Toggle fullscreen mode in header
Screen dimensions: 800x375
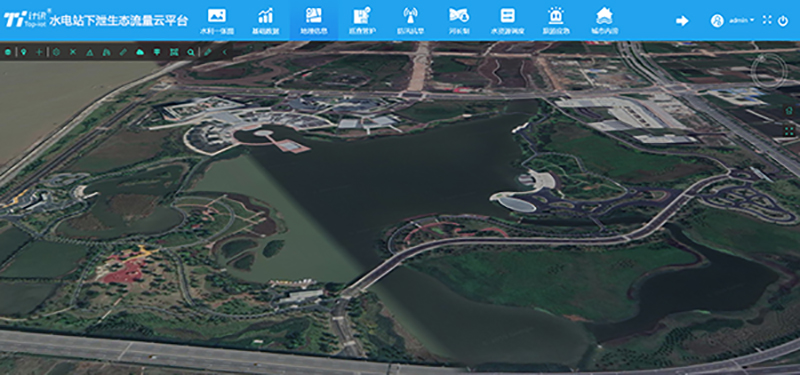click(767, 20)
